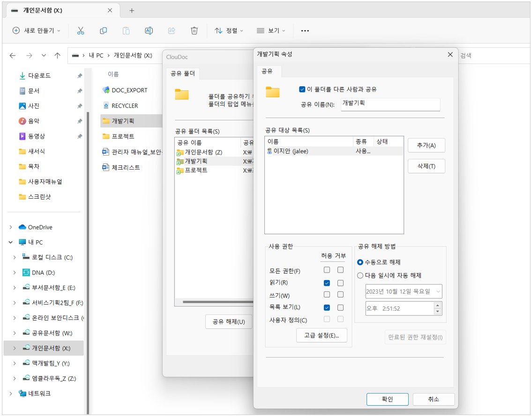Click 확인 to confirm properties

(x=388, y=400)
